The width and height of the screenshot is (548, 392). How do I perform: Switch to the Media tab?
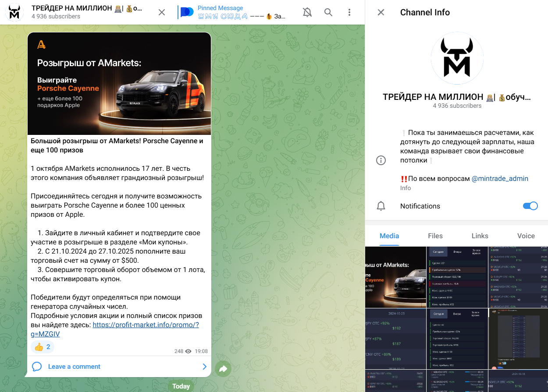(x=389, y=236)
